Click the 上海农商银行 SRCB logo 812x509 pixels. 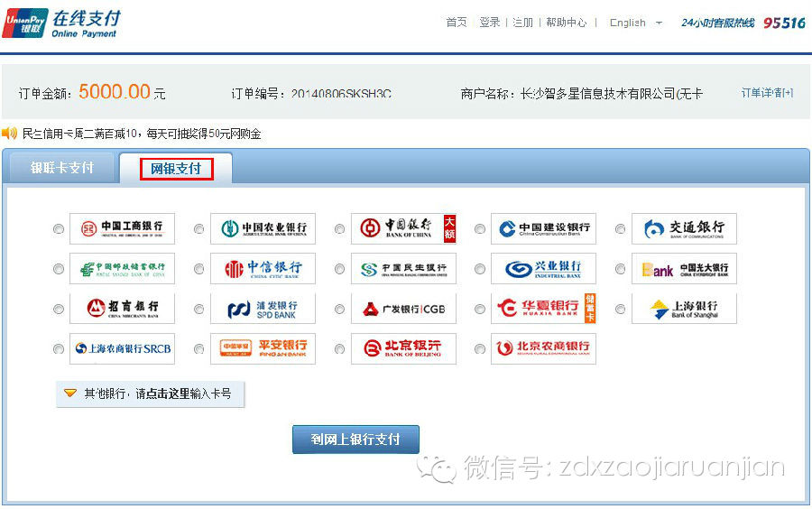[122, 348]
